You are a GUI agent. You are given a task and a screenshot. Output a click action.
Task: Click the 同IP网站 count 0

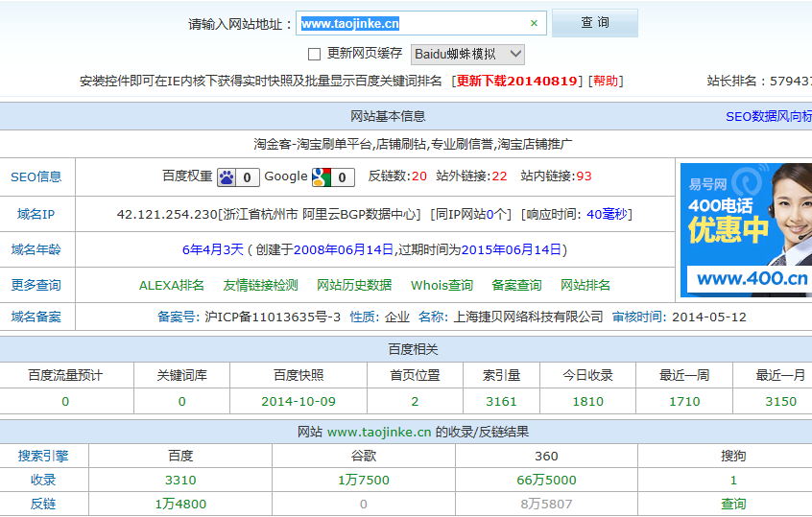(x=490, y=214)
